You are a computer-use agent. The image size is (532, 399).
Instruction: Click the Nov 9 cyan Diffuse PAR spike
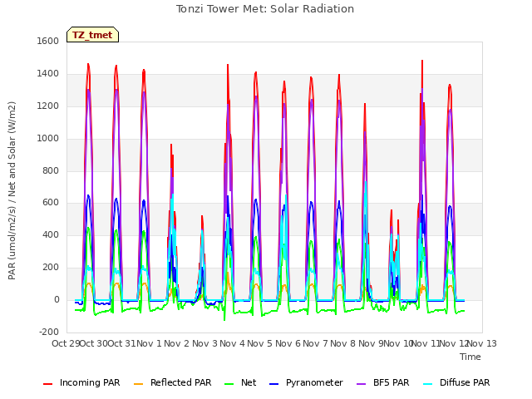pos(366,182)
